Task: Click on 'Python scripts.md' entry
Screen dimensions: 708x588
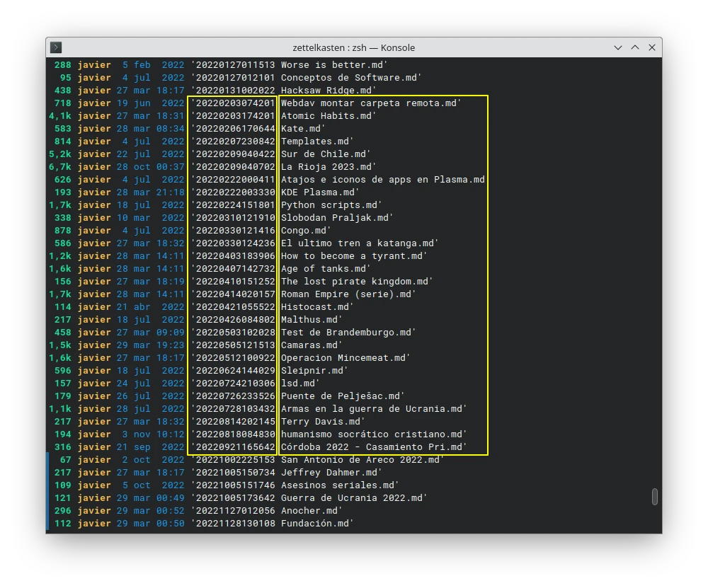Action: [331, 205]
